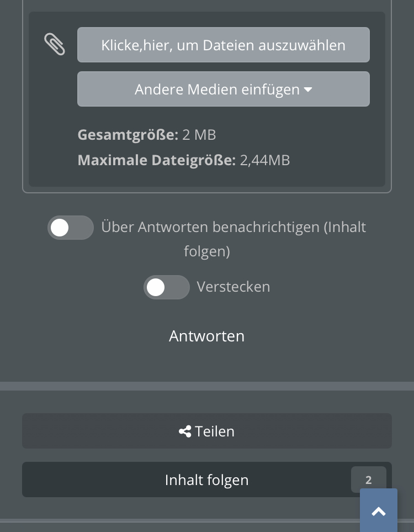Open the Andere Medien einfügen dropdown

click(224, 89)
